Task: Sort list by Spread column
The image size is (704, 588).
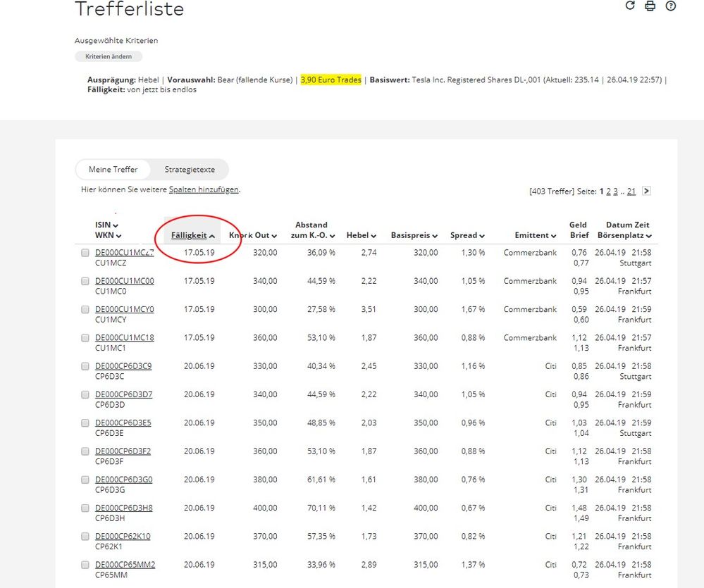Action: (x=468, y=235)
